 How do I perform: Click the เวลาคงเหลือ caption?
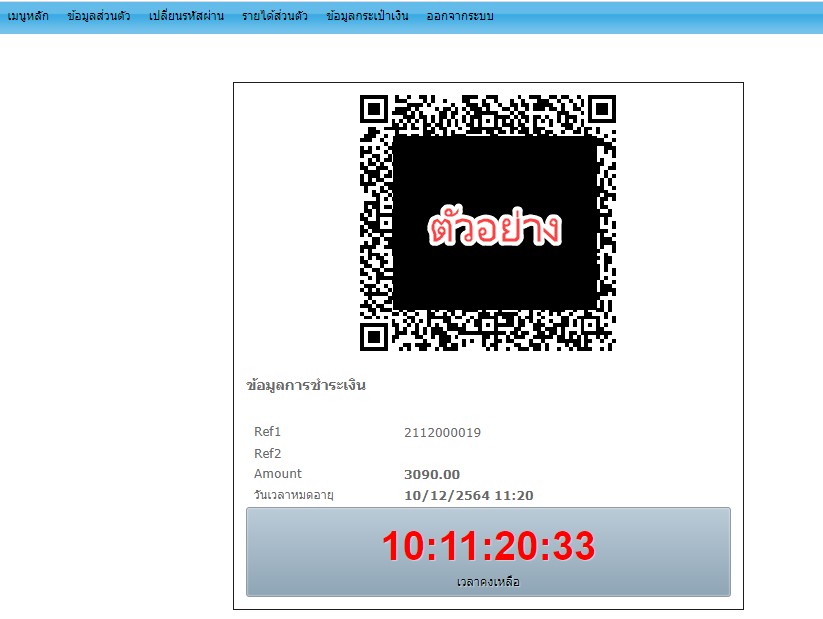click(488, 582)
